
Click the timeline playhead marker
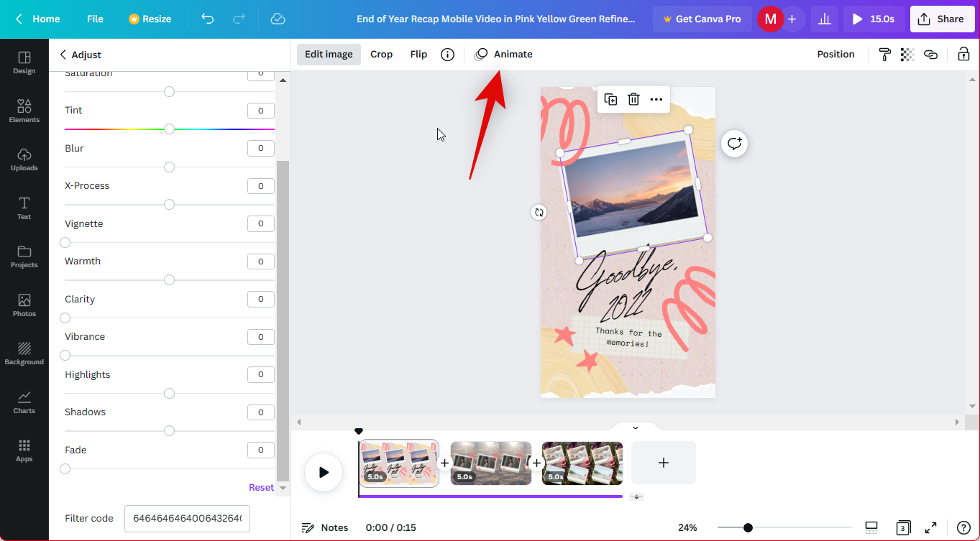[x=359, y=432]
